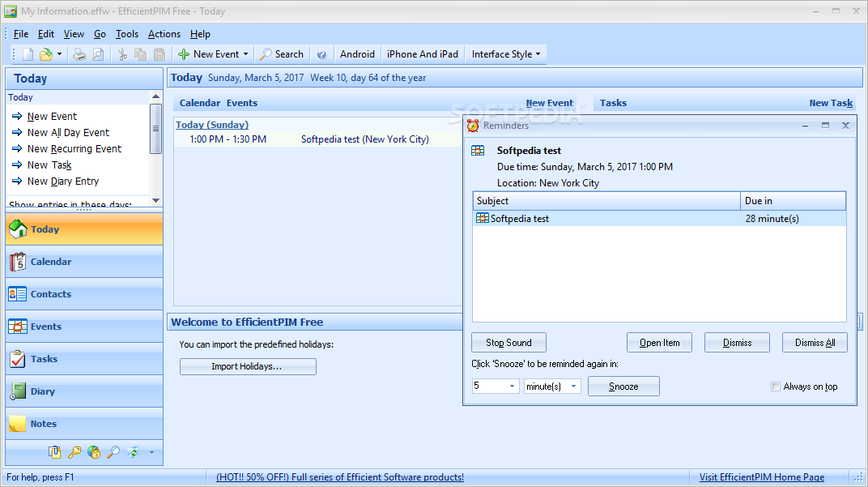This screenshot has width=868, height=487.
Task: Click New Diary Entry in Today panel
Action: [62, 182]
